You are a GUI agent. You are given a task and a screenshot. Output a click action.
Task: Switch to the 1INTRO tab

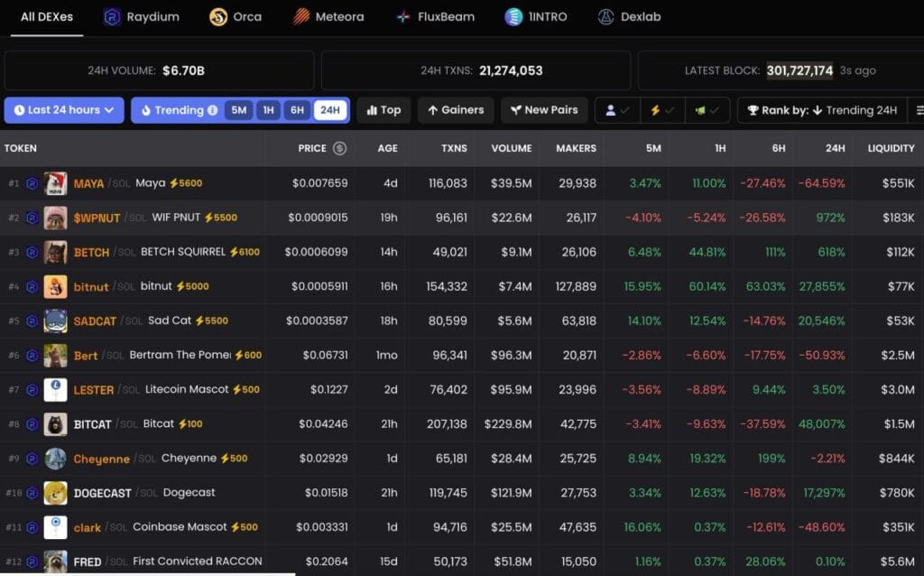(x=536, y=17)
